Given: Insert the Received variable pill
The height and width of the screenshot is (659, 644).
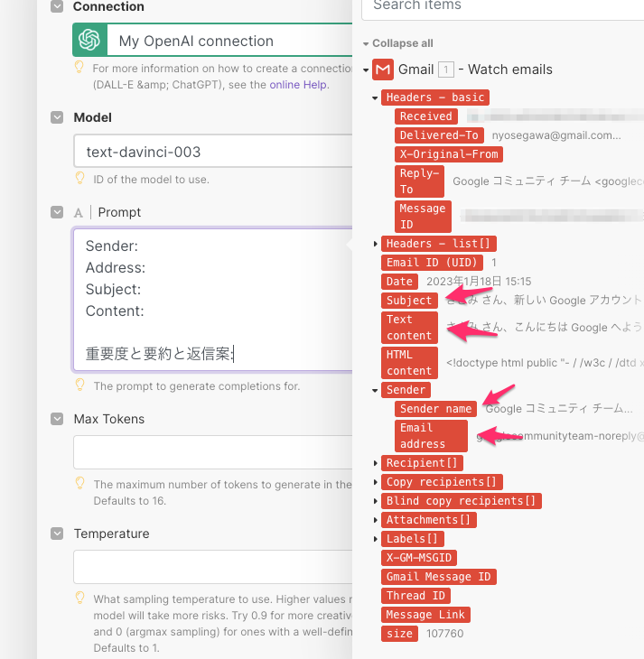Looking at the screenshot, I should pyautogui.click(x=425, y=116).
